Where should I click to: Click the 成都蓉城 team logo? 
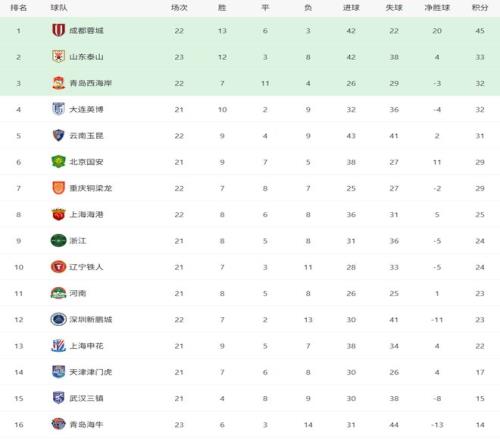click(x=58, y=30)
